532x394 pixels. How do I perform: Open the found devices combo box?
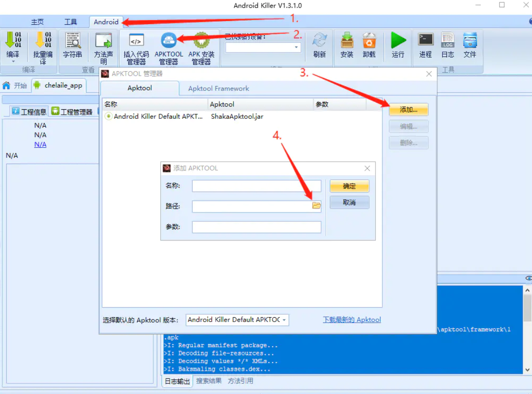click(263, 47)
